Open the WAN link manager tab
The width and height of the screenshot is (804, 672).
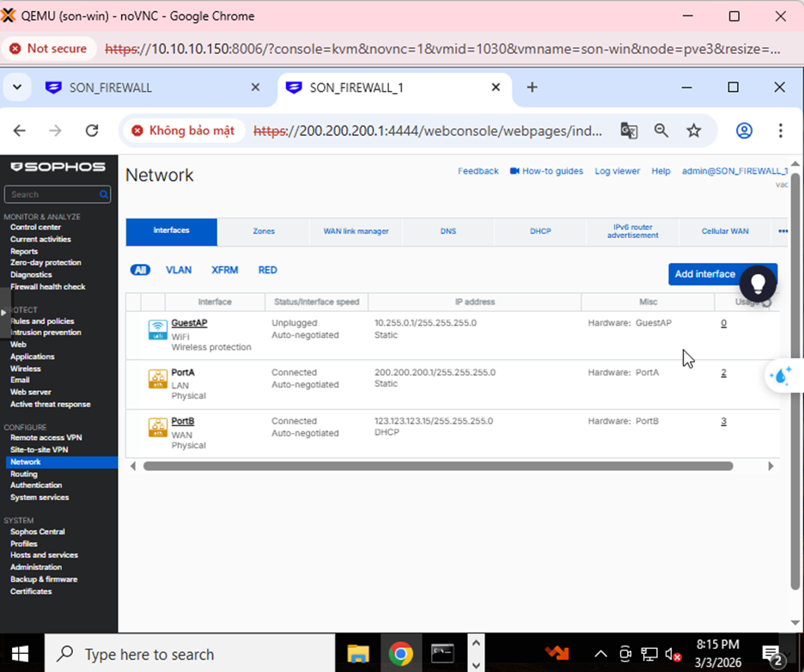click(x=356, y=232)
